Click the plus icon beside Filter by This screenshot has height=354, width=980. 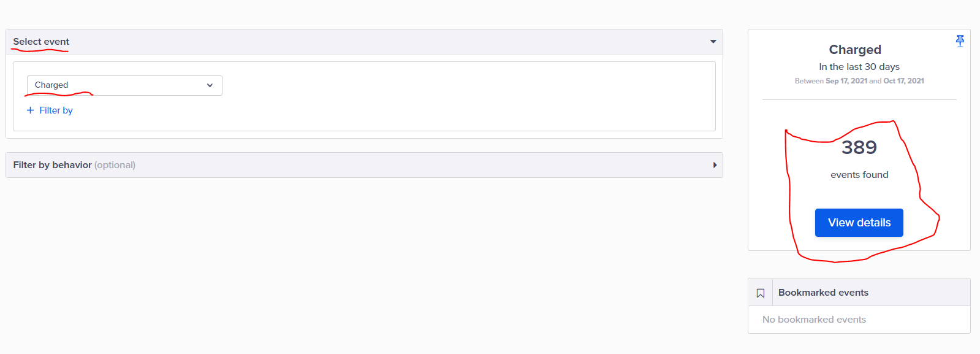tap(30, 110)
